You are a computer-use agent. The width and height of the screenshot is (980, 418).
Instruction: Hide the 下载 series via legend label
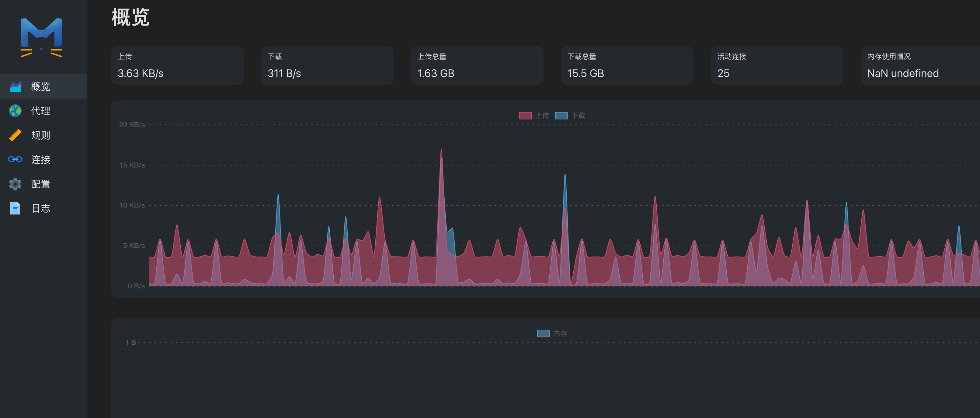click(578, 116)
